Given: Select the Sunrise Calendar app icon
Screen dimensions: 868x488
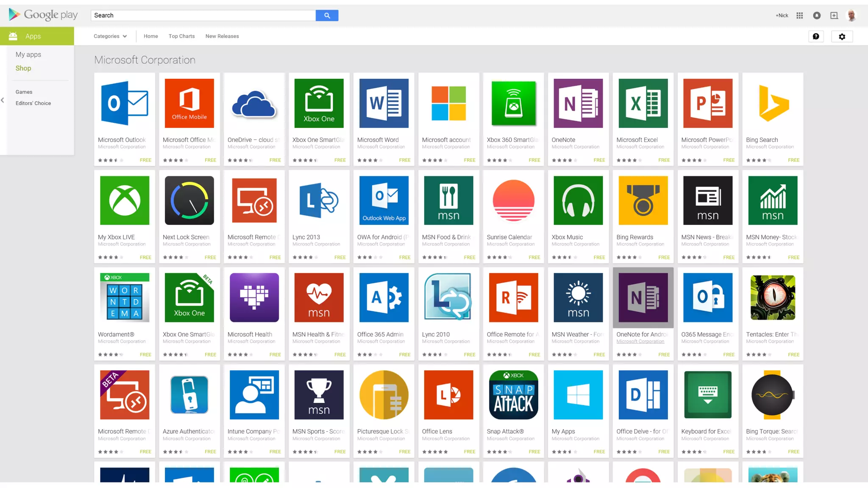Looking at the screenshot, I should coord(513,200).
